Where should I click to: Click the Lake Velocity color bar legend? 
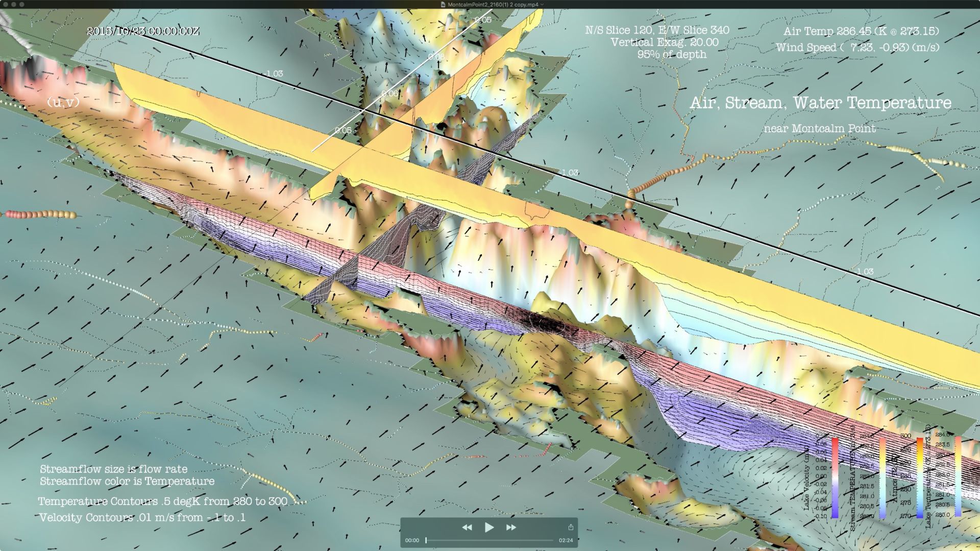(x=835, y=477)
